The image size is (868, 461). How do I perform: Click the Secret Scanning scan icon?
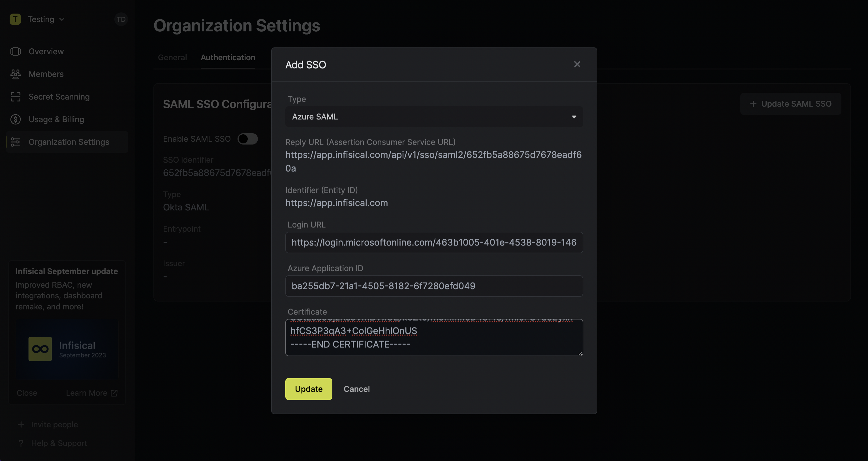pos(16,97)
